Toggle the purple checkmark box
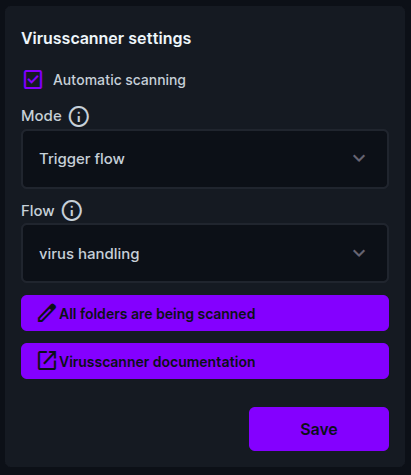 click(x=33, y=80)
